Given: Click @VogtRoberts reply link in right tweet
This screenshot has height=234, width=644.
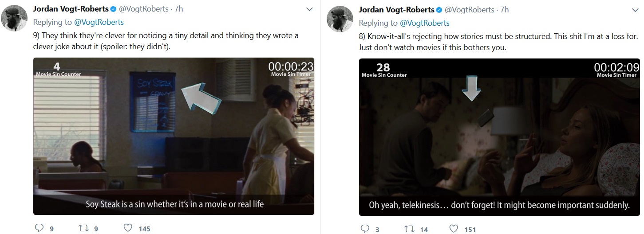Looking at the screenshot, I should click(x=425, y=23).
